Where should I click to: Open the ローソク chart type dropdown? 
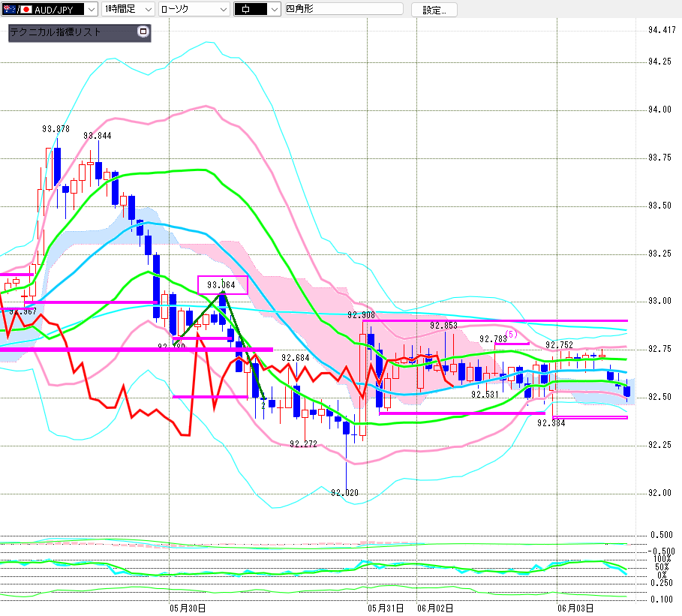pyautogui.click(x=194, y=9)
